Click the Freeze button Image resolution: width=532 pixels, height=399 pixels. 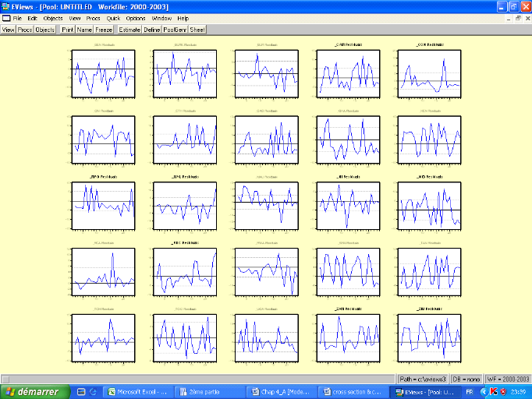coord(104,30)
